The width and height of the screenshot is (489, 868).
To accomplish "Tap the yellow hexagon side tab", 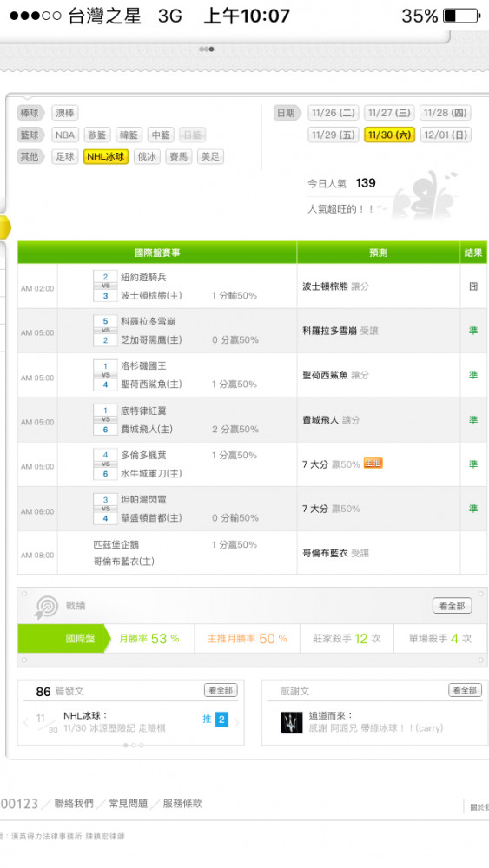I will 5,227.
